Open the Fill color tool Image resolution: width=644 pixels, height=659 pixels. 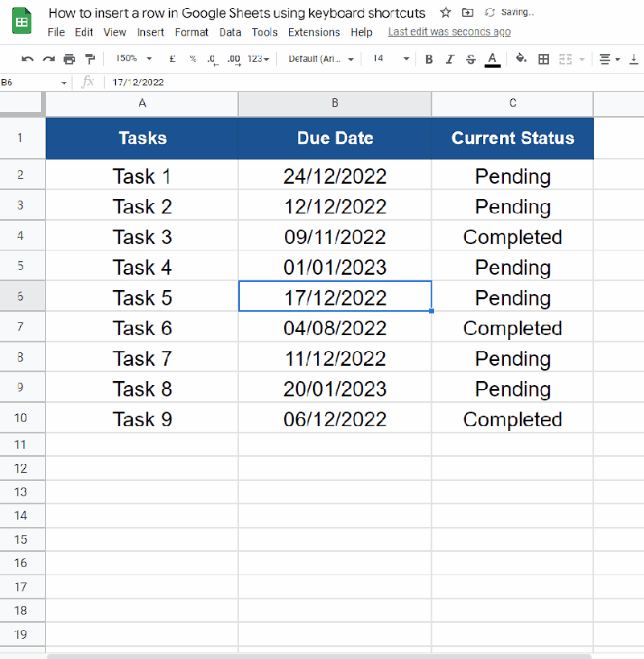pos(521,58)
